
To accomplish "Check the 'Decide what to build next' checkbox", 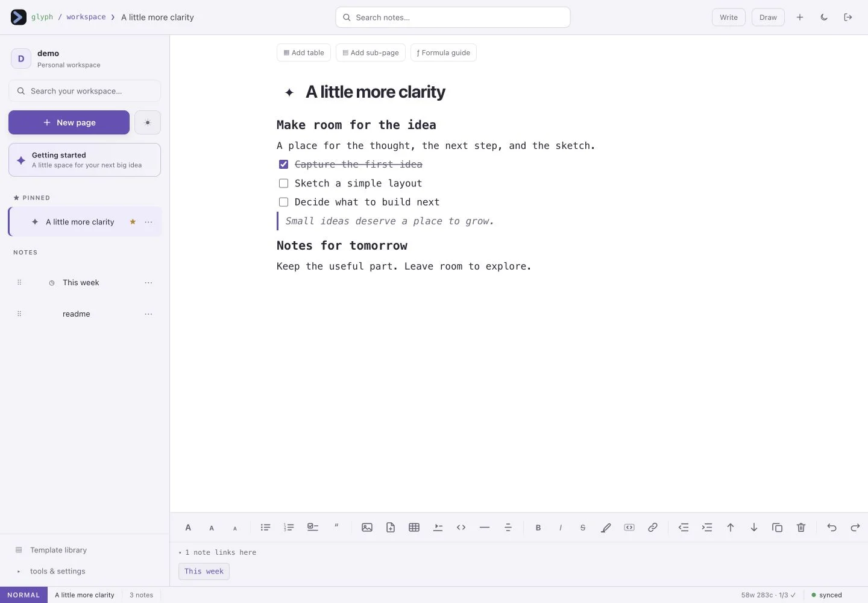I will [x=283, y=202].
